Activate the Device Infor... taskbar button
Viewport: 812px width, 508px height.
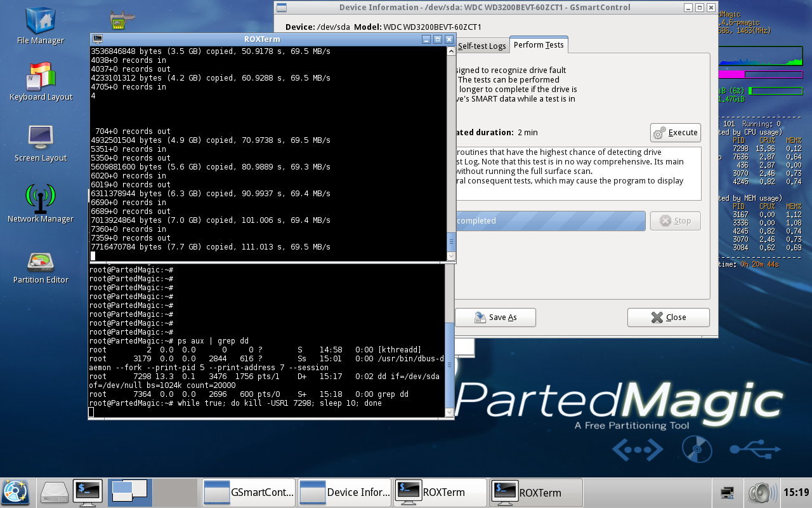[x=345, y=492]
